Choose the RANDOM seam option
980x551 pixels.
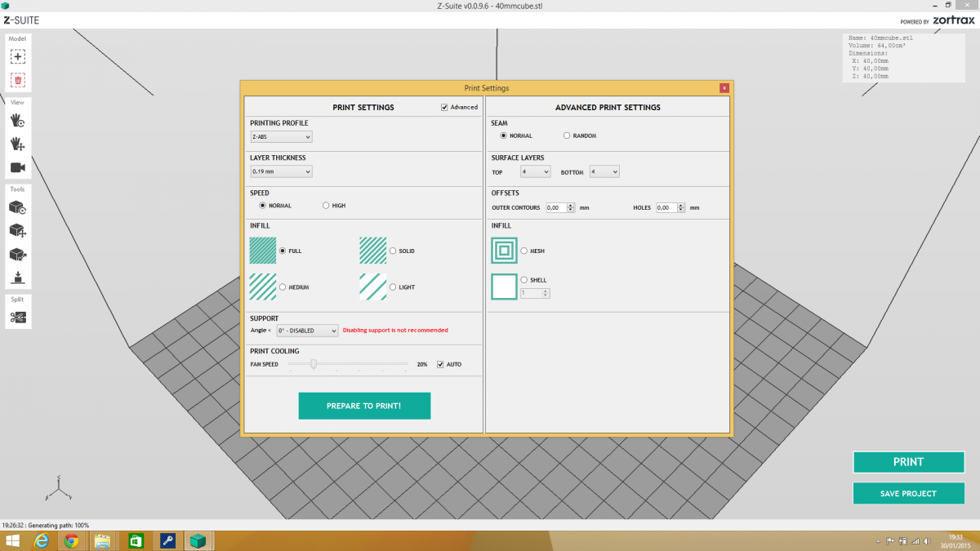(x=567, y=136)
